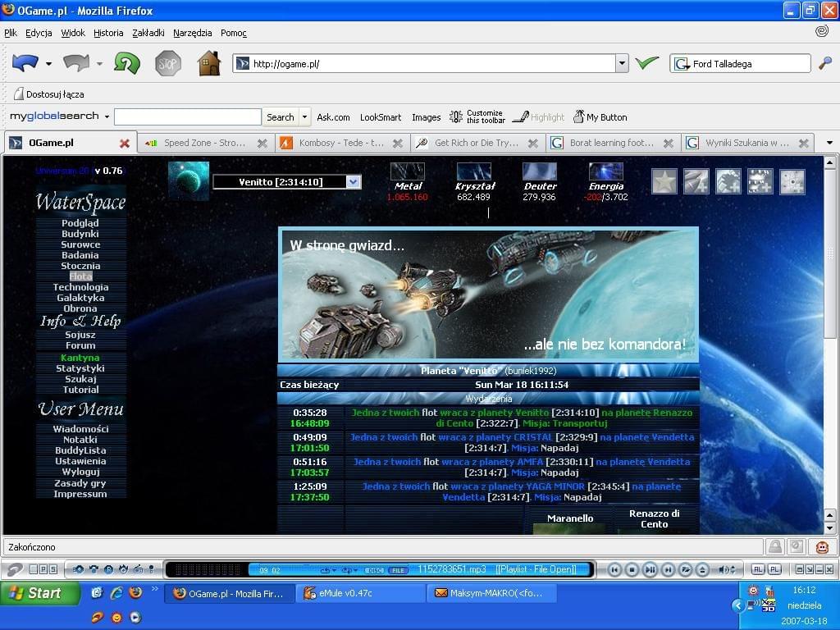
Task: Stop playback in the media player
Action: (x=632, y=569)
